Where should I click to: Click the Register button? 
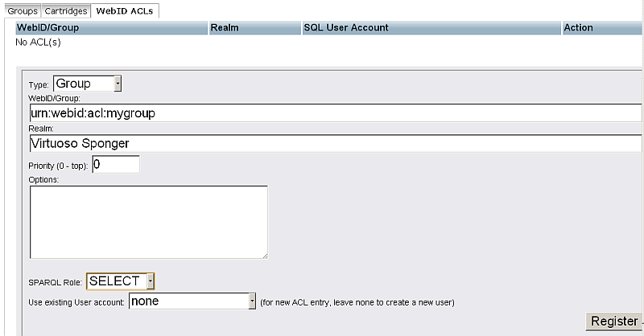pyautogui.click(x=615, y=321)
